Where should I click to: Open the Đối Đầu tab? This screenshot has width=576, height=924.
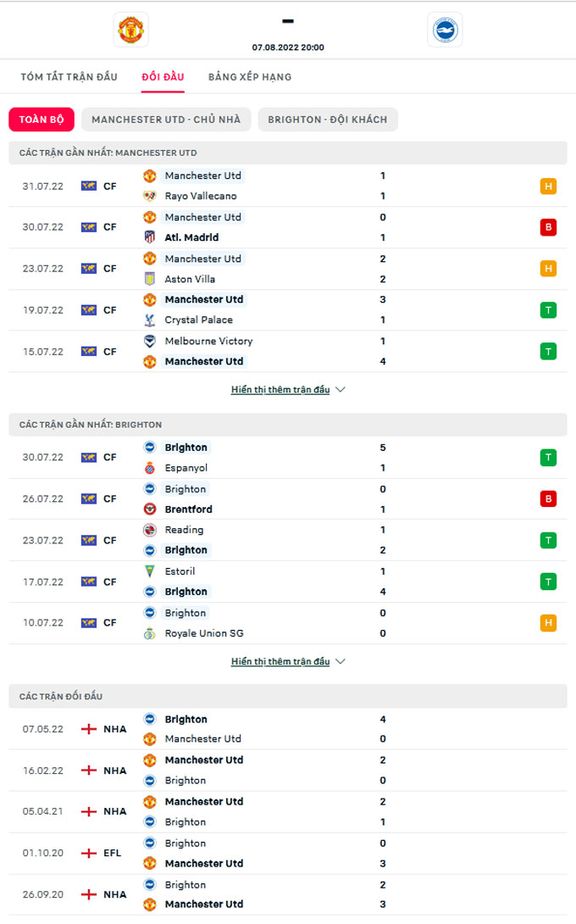[x=163, y=77]
